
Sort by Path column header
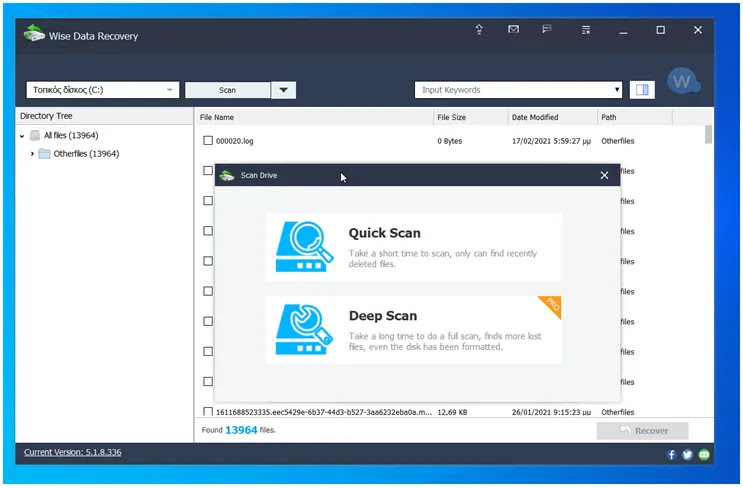tap(634, 117)
